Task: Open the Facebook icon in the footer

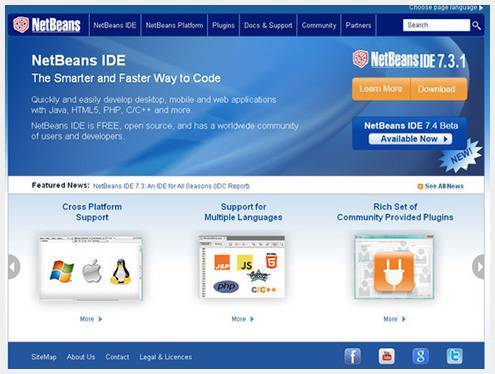Action: point(353,356)
